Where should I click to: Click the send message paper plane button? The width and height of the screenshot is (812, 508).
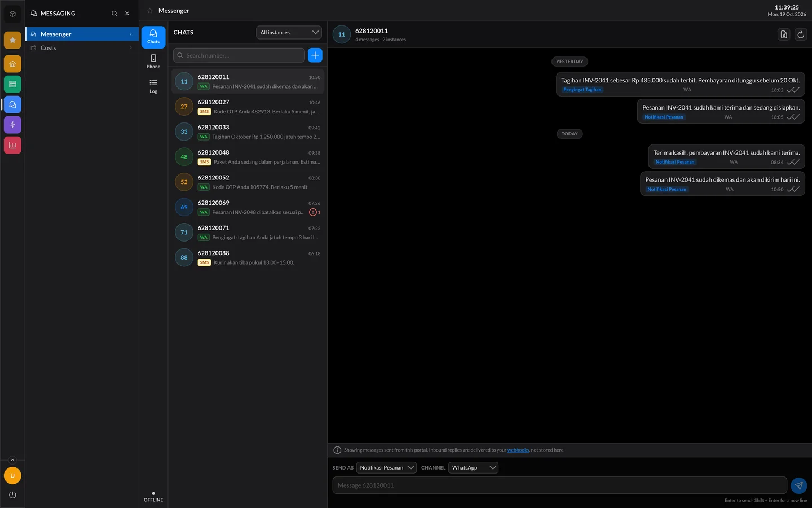(x=798, y=485)
